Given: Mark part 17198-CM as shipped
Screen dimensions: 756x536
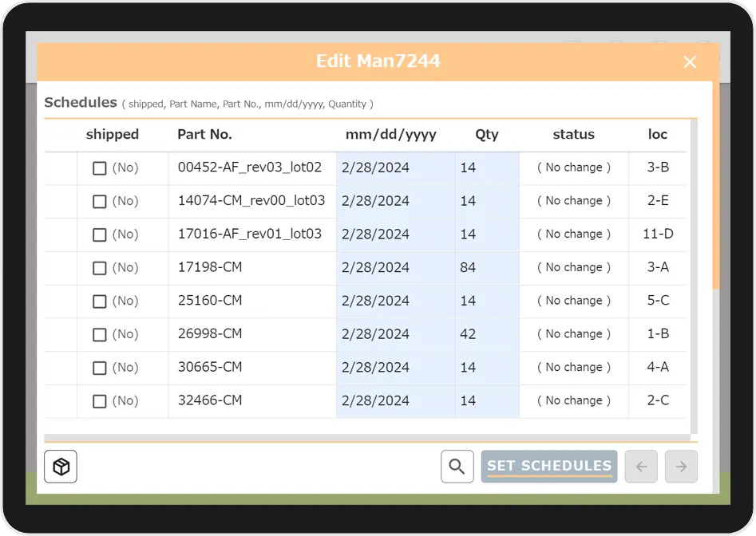Looking at the screenshot, I should coord(100,268).
